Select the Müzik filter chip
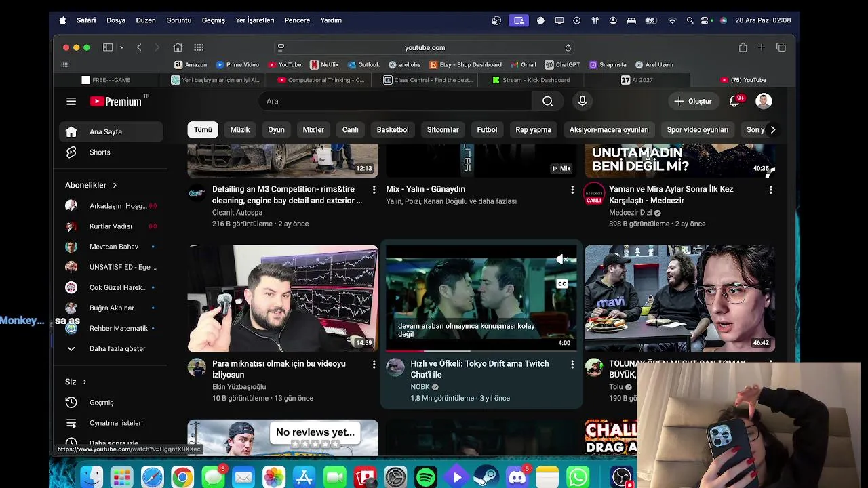 [240, 130]
